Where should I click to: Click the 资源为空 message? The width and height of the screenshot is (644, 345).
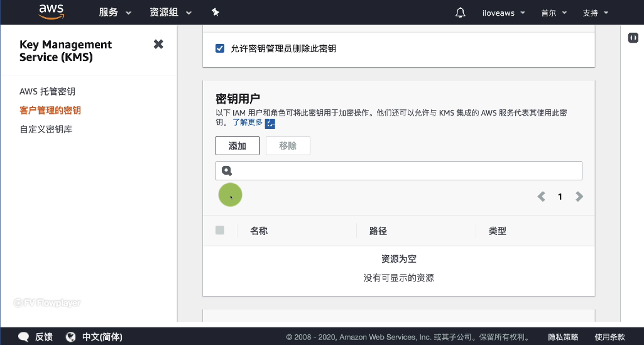click(x=399, y=259)
